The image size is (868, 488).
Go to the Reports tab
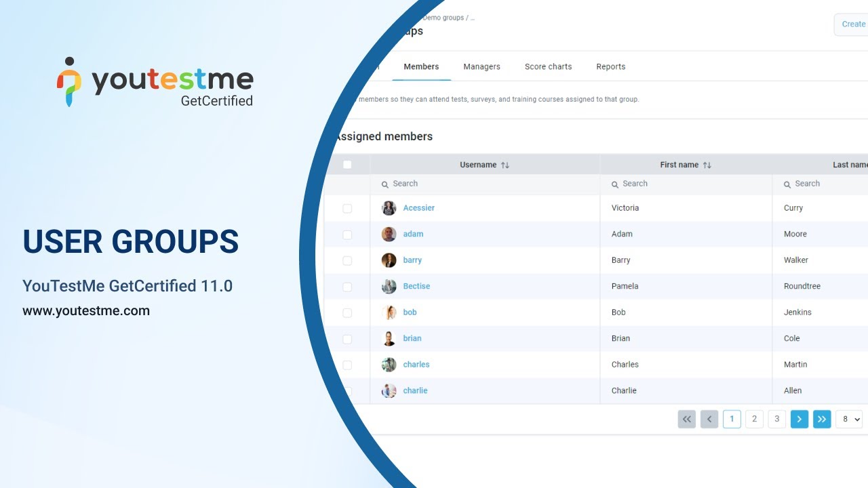click(610, 66)
